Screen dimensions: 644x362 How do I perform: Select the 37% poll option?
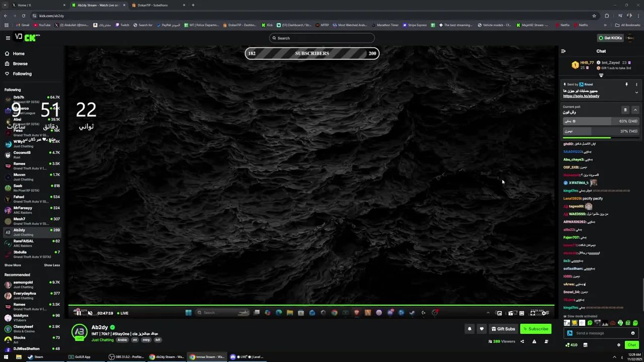pyautogui.click(x=600, y=131)
